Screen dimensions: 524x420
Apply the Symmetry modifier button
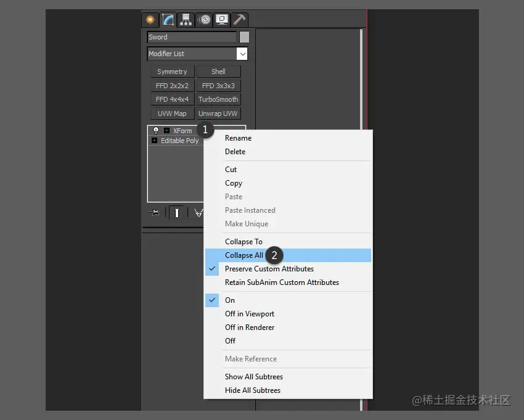pos(172,72)
